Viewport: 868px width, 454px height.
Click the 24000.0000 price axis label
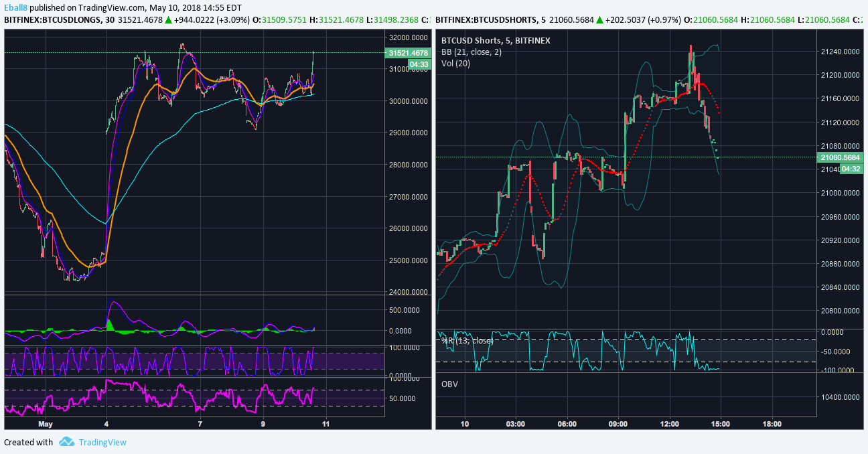coord(407,292)
